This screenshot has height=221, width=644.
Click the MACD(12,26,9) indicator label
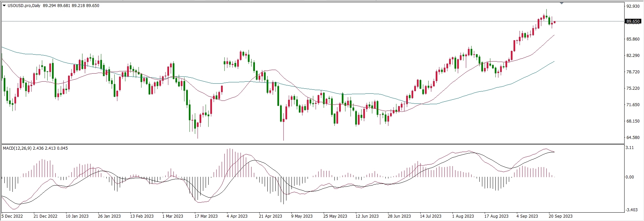[x=17, y=148]
